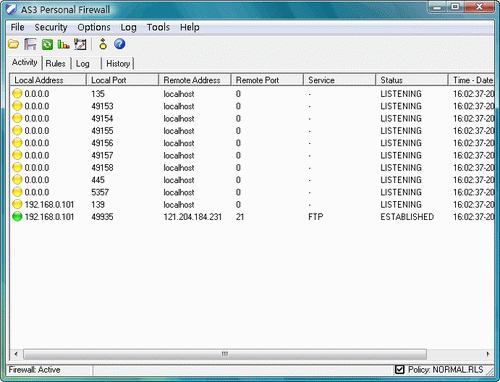The height and width of the screenshot is (382, 500).
Task: Open the File menu
Action: pyautogui.click(x=17, y=27)
